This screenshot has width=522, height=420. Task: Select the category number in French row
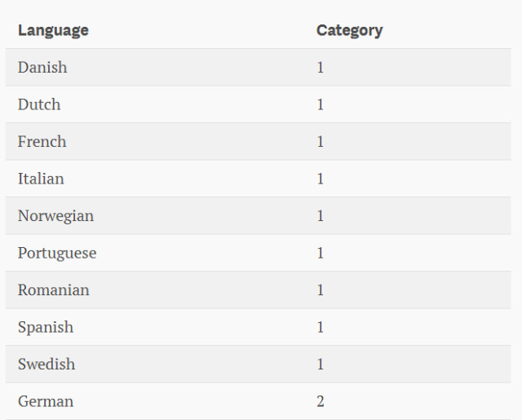tap(321, 142)
